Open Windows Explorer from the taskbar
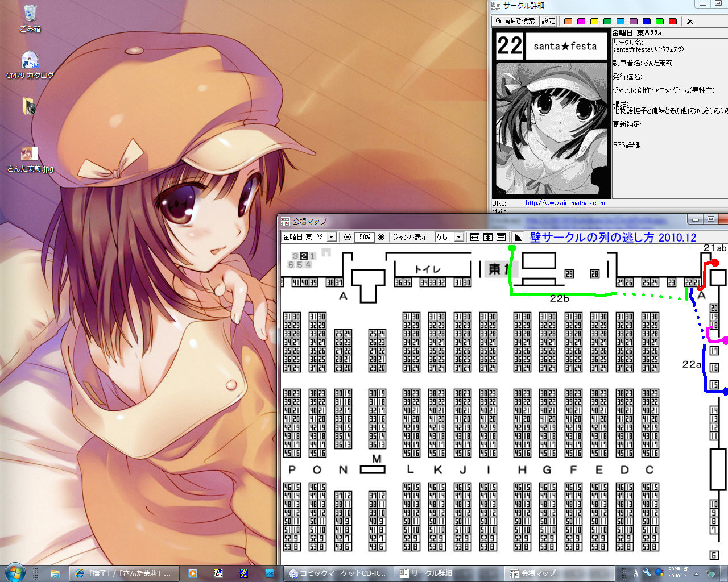This screenshot has width=728, height=582. click(x=55, y=573)
